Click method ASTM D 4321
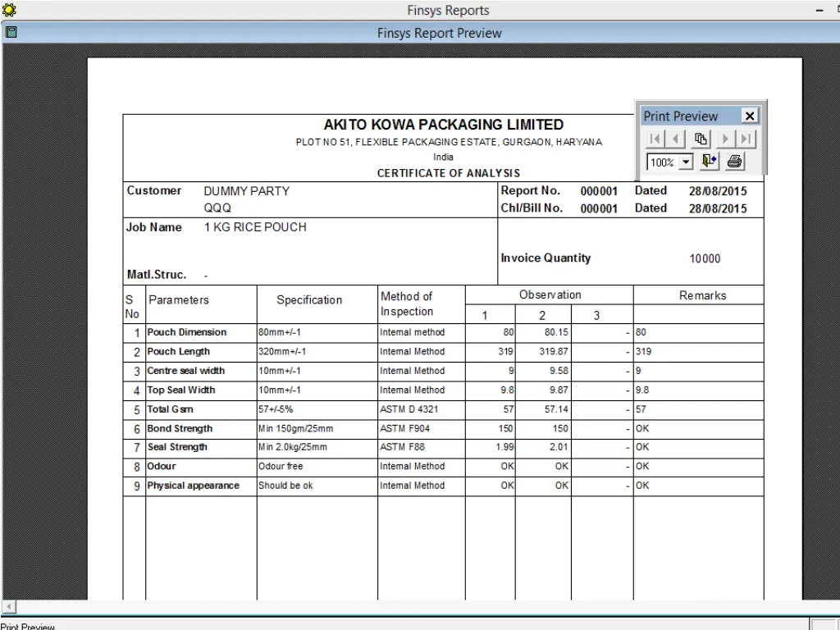This screenshot has width=840, height=630. pos(409,409)
